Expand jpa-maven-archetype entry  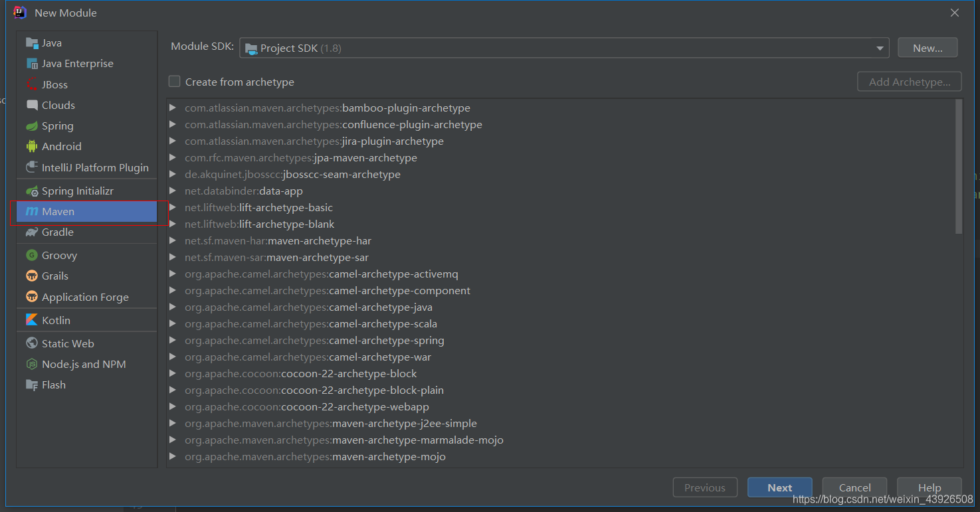(x=173, y=157)
